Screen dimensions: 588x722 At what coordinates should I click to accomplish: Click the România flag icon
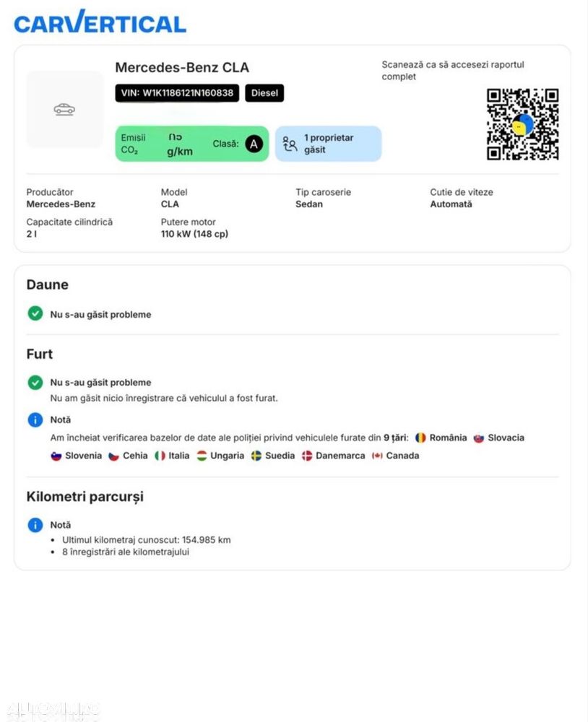coord(420,438)
